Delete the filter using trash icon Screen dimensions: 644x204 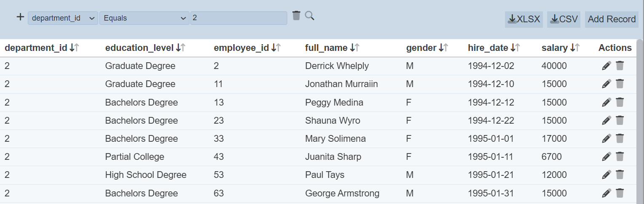pos(296,16)
